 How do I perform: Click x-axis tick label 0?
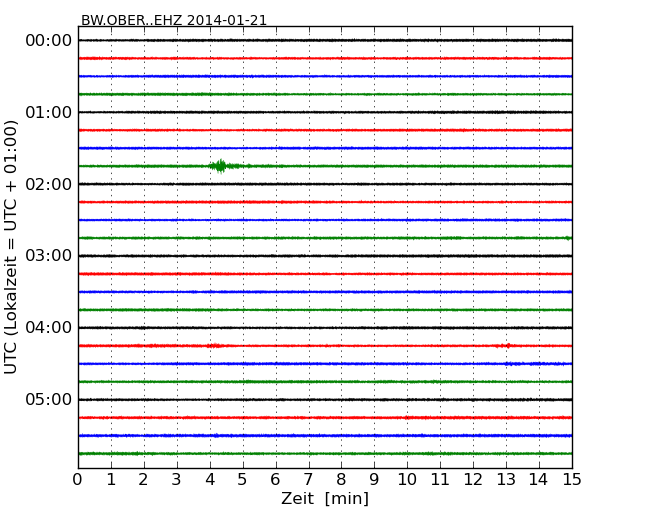[78, 479]
